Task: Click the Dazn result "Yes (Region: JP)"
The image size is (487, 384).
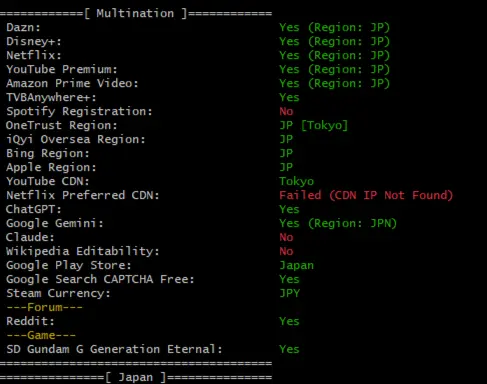Action: pos(334,27)
